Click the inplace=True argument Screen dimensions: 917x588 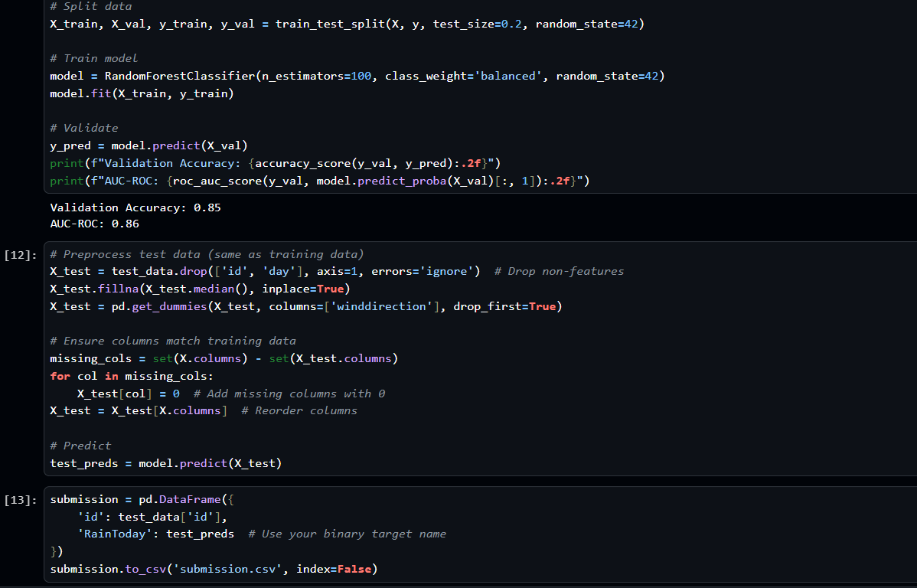click(302, 289)
